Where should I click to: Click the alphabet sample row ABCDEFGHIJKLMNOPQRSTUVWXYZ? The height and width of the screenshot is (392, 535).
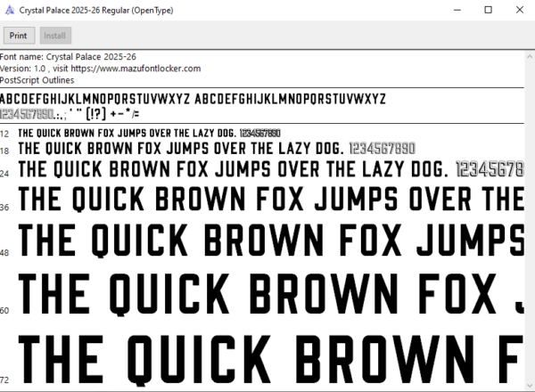click(x=193, y=99)
